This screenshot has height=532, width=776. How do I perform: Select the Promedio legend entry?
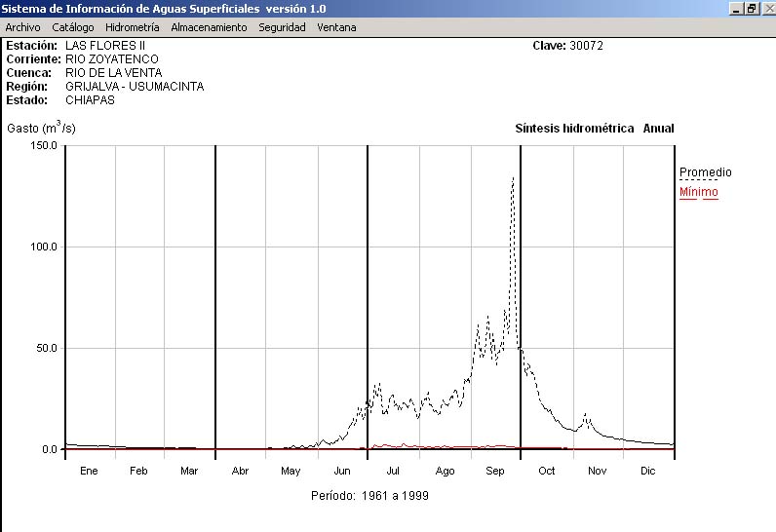705,172
